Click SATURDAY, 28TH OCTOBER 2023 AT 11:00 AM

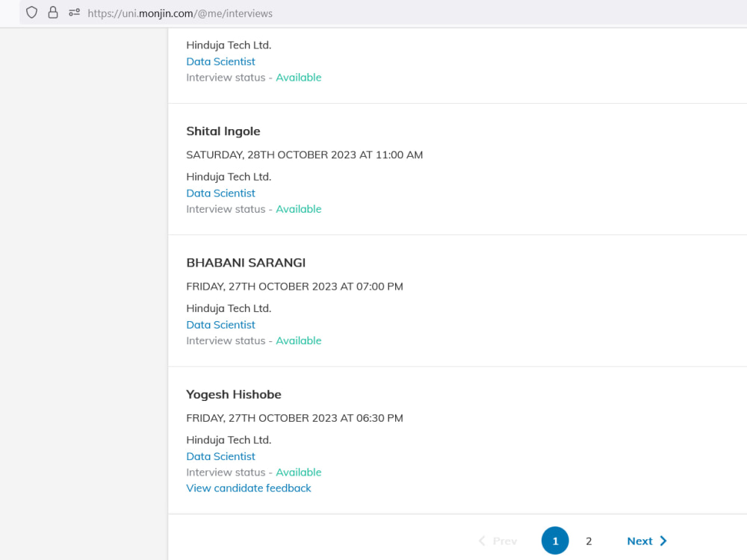[305, 155]
